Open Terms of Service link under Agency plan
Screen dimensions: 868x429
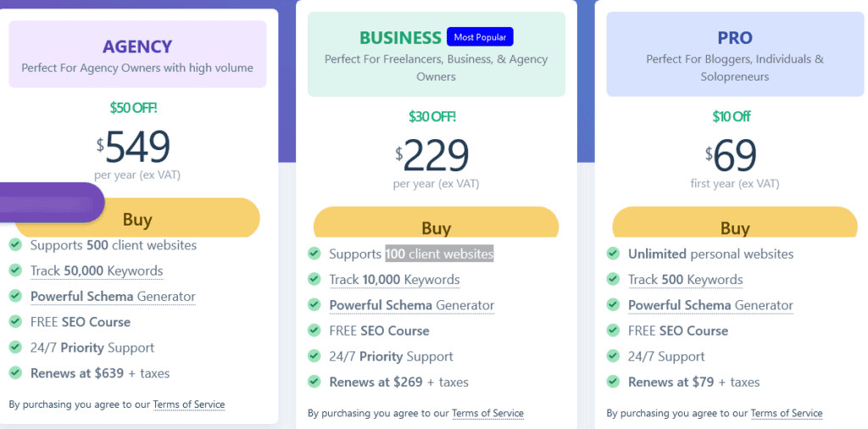pyautogui.click(x=189, y=404)
